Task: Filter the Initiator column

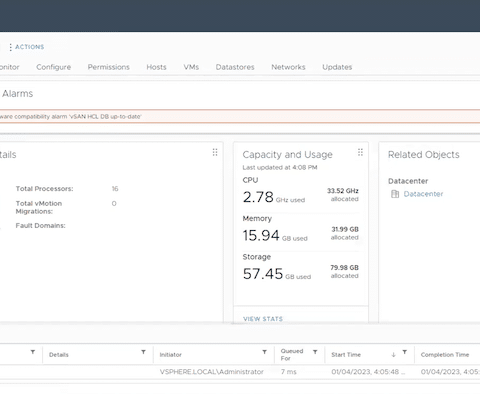Action: [x=264, y=352]
